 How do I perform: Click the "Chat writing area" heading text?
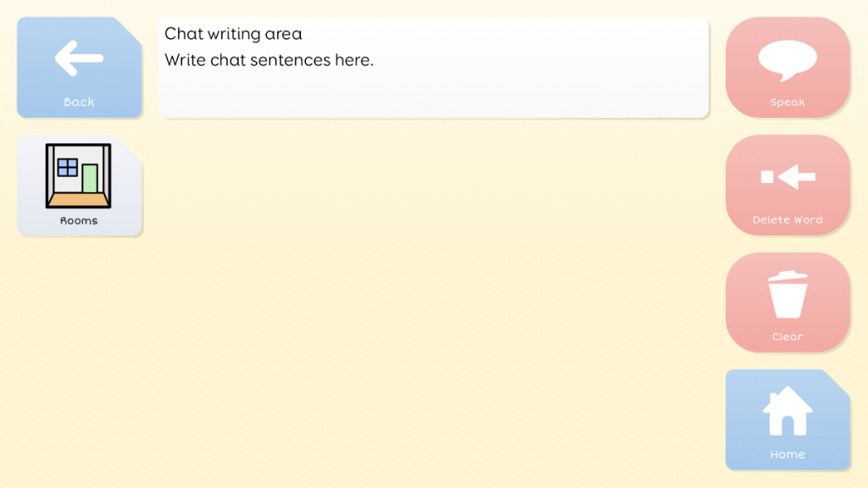pyautogui.click(x=233, y=34)
